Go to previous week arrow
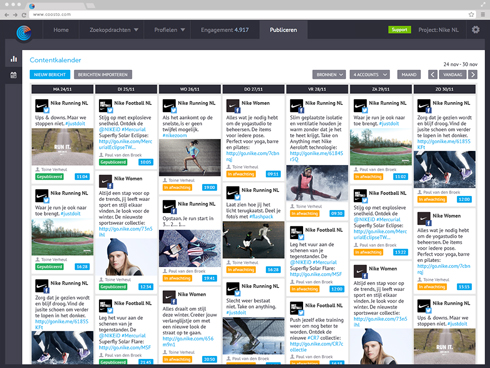The height and width of the screenshot is (368, 490). point(432,75)
